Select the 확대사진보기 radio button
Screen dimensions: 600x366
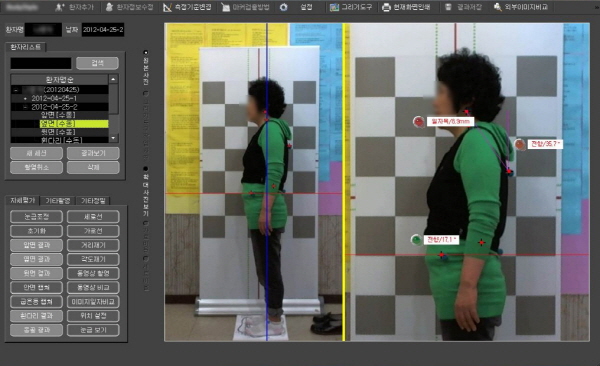click(145, 168)
